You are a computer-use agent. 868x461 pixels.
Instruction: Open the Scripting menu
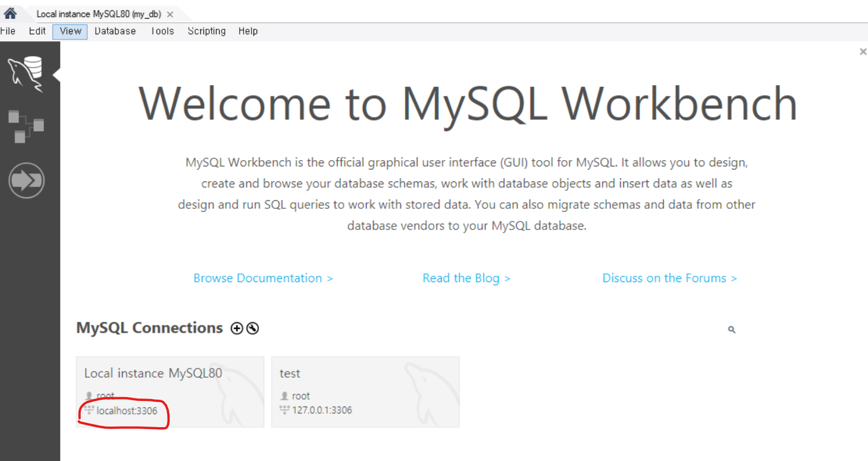(207, 31)
